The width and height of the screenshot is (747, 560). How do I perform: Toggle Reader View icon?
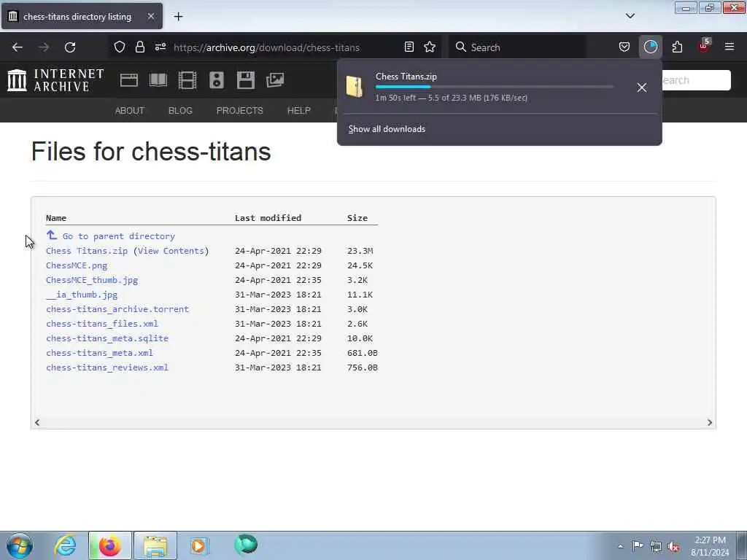pyautogui.click(x=409, y=47)
